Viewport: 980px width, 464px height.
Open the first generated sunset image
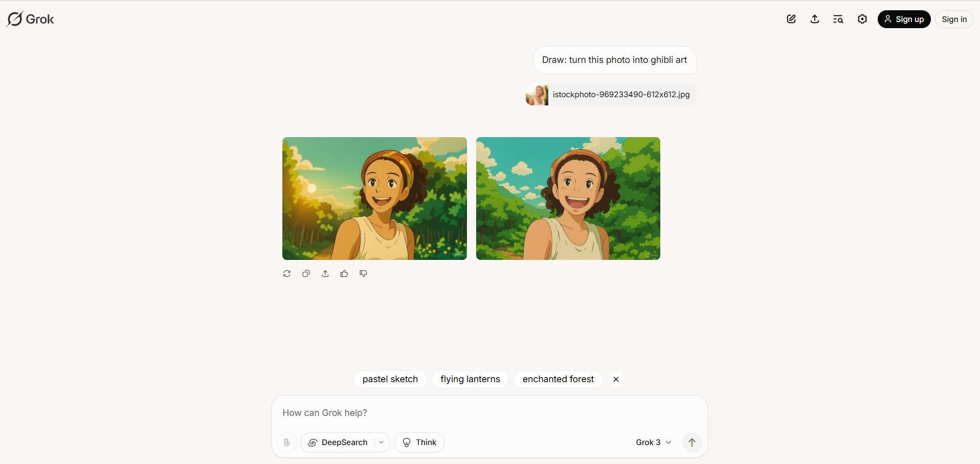point(374,198)
